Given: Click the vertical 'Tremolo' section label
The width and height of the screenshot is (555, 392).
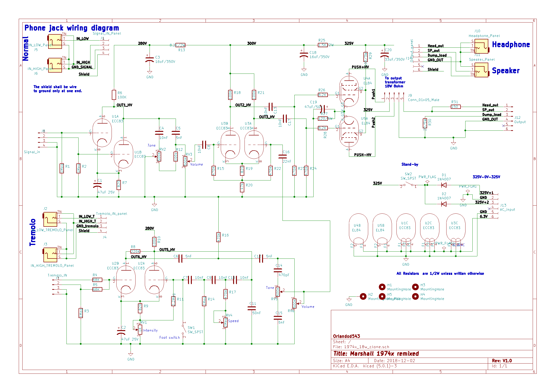Looking at the screenshot, I should click(33, 232).
